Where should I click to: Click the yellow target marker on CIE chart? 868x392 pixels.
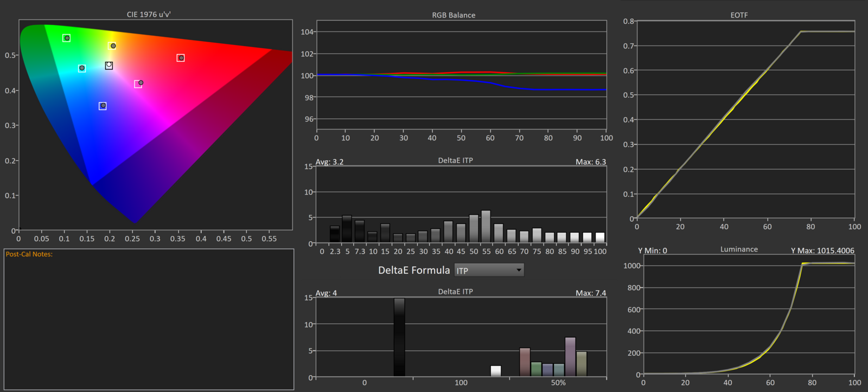point(112,47)
